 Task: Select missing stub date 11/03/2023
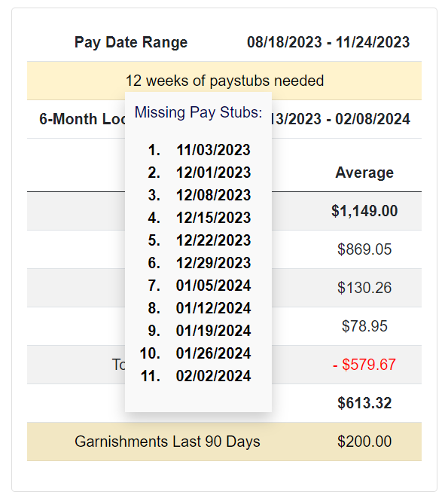(213, 150)
